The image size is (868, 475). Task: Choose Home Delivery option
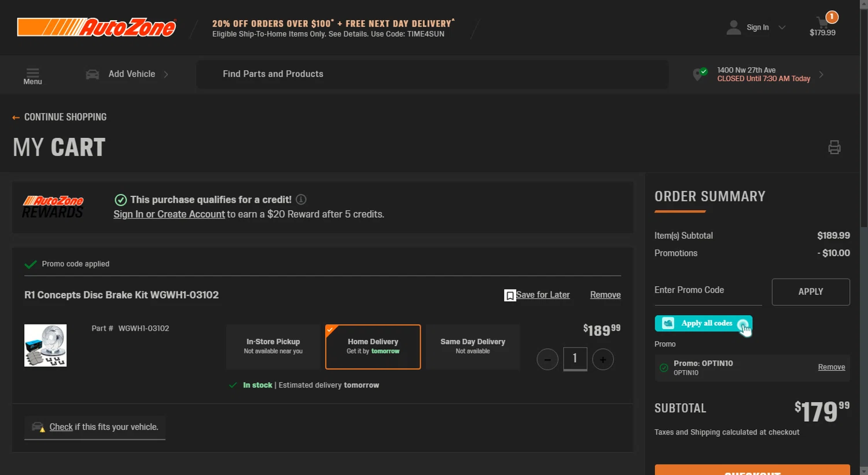click(373, 346)
